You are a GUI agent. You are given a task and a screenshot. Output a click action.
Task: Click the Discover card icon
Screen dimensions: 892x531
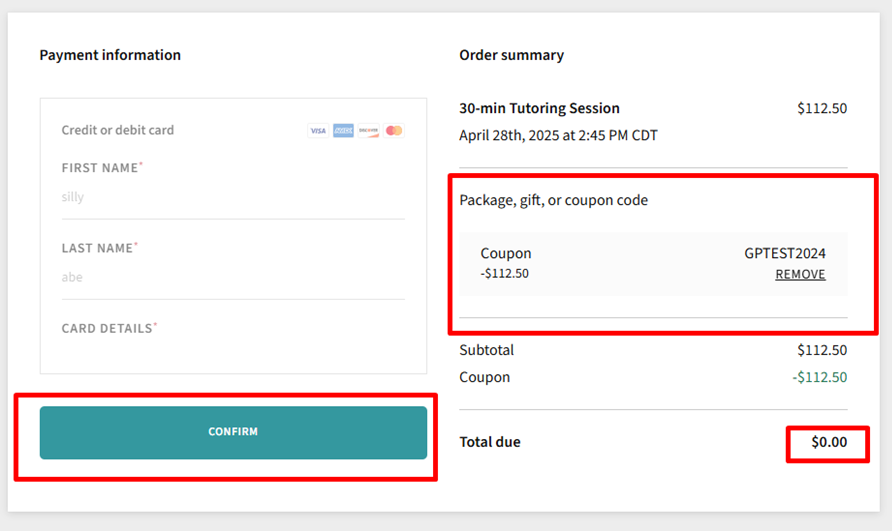click(x=368, y=131)
